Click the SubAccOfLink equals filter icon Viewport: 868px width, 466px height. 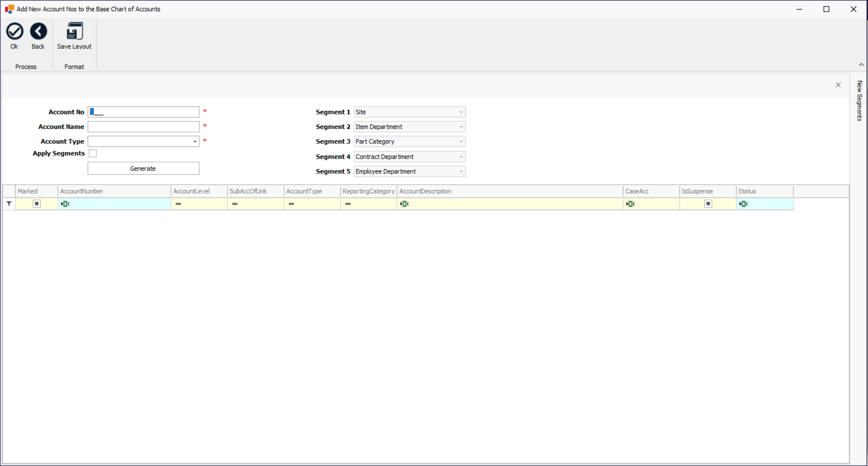pos(235,204)
